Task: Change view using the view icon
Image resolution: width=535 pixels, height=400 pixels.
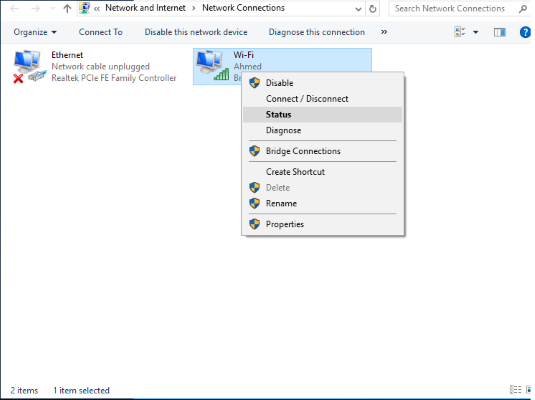Action: 460,32
